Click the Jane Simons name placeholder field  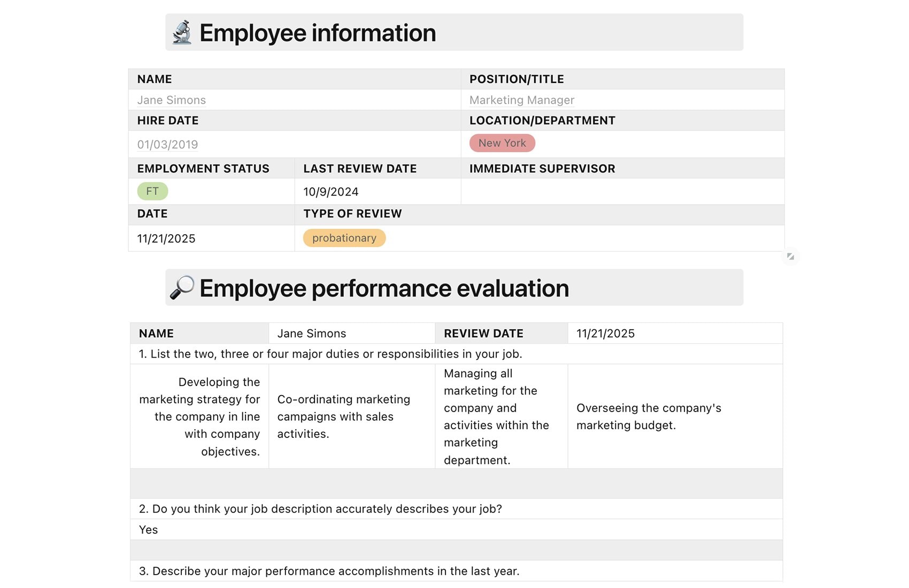point(171,100)
